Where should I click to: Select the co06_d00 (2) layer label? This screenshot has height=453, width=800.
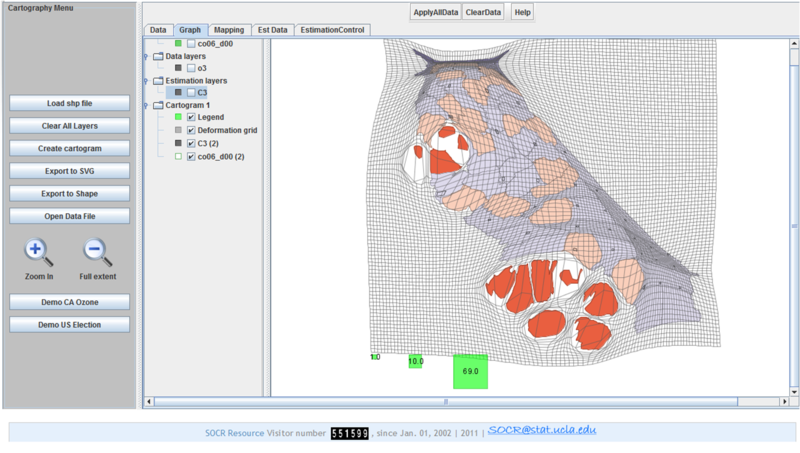pyautogui.click(x=221, y=157)
